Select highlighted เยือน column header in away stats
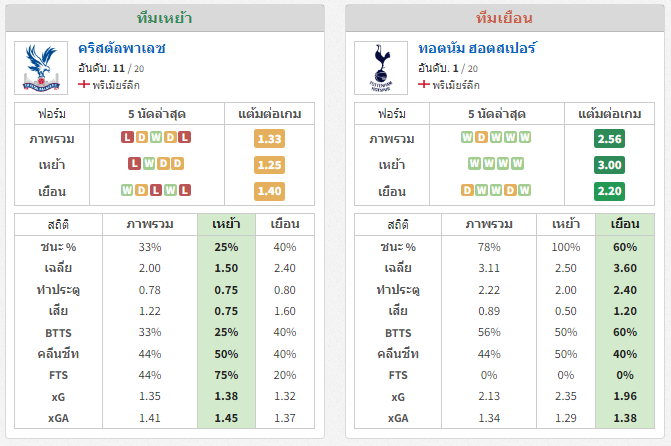Viewport: 671px width, 446px height. click(625, 224)
